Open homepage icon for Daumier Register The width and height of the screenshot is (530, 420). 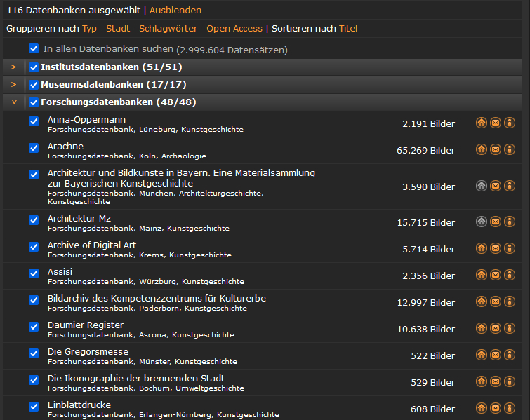point(482,328)
